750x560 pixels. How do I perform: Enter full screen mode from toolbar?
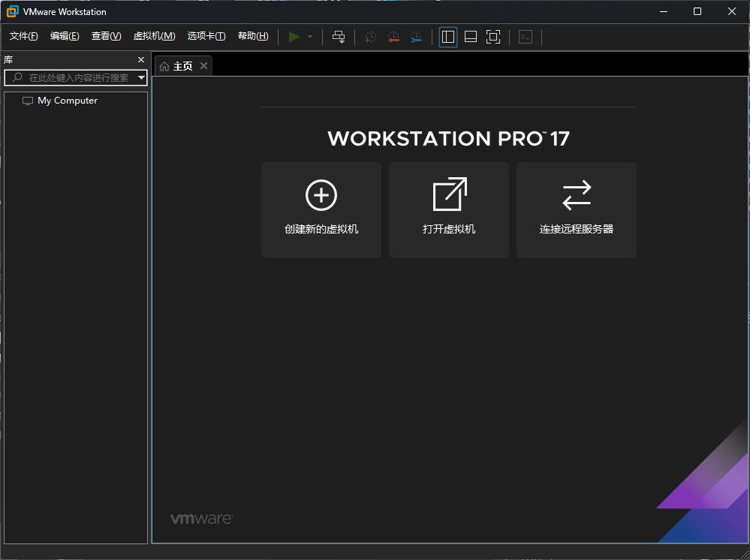coord(493,37)
